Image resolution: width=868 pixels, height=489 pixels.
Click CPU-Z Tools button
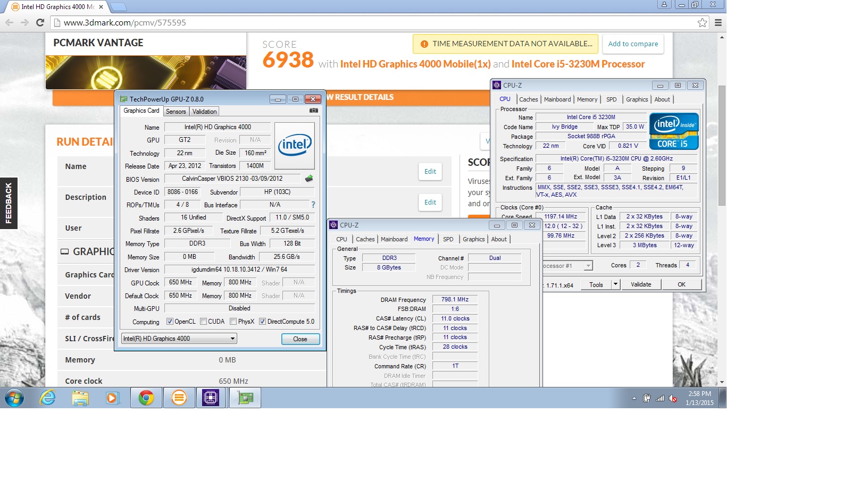click(x=596, y=284)
